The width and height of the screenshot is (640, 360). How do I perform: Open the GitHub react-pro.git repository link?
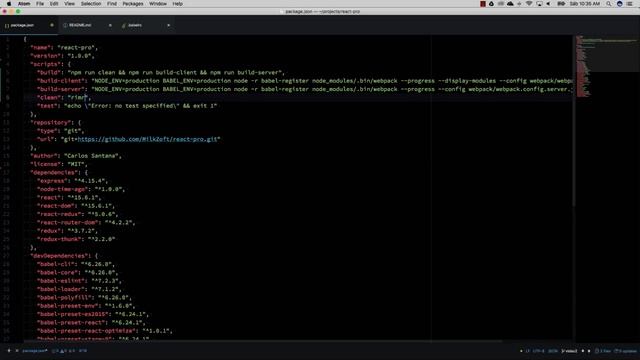coord(147,139)
